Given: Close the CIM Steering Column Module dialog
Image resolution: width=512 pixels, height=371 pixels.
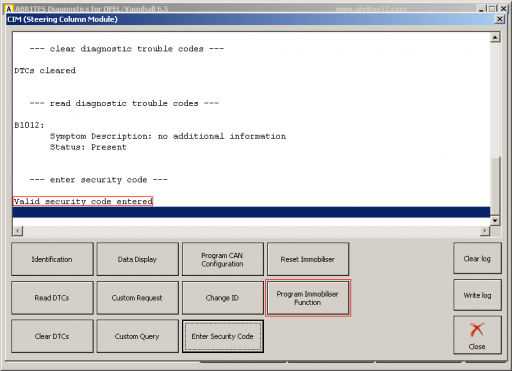Looking at the screenshot, I should coord(499,19).
